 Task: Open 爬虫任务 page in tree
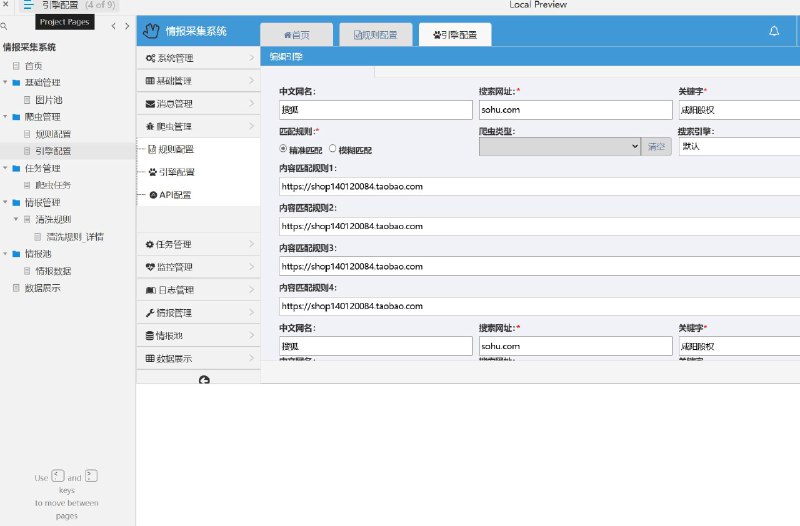[53, 185]
